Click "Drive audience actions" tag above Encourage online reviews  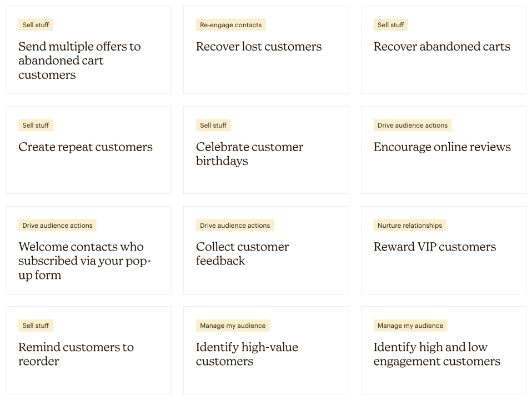coord(412,126)
